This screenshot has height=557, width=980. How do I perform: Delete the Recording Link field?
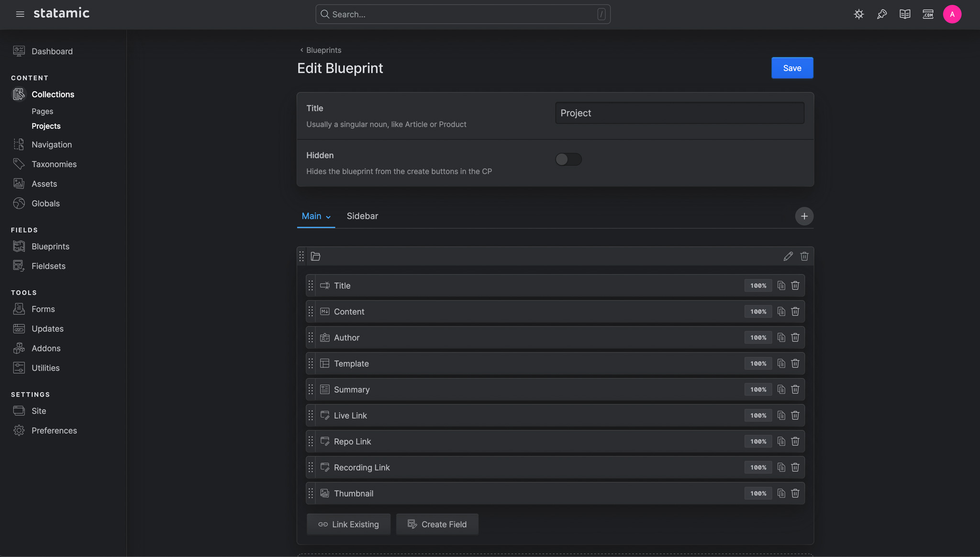click(795, 467)
